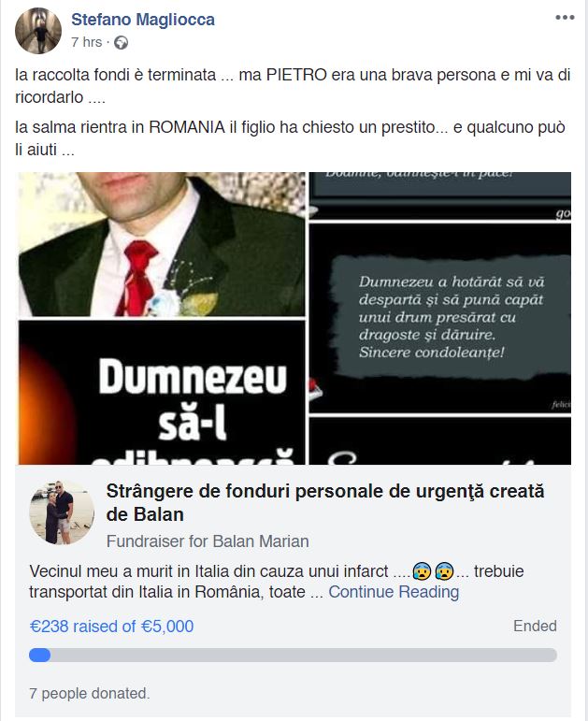This screenshot has width=588, height=721.
Task: Open the bottom-right black cropped image
Action: (440, 441)
